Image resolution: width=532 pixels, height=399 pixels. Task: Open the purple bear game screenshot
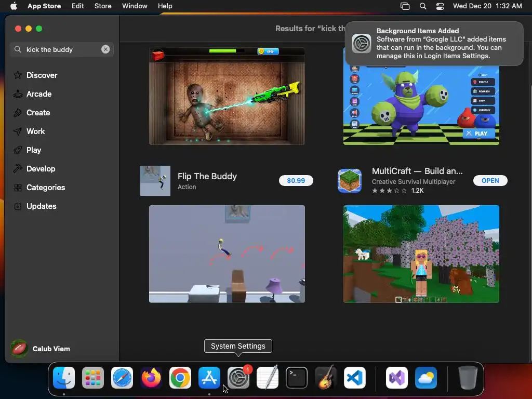point(421,105)
